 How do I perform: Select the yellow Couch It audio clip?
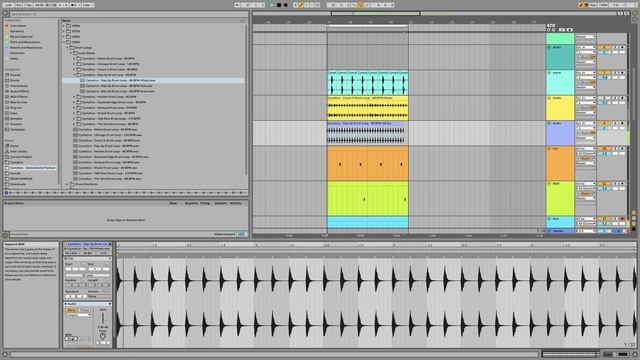click(367, 108)
